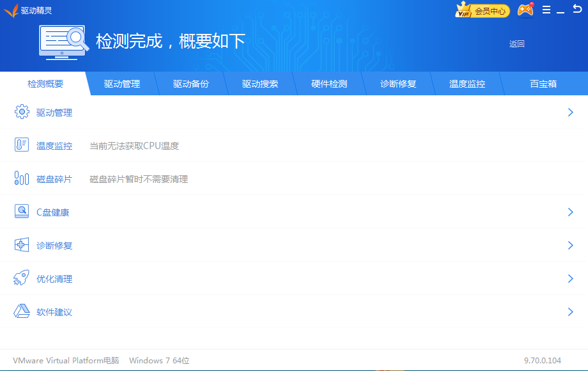This screenshot has height=371, width=588.
Task: Expand the 软件建议 row arrow
Action: (570, 312)
